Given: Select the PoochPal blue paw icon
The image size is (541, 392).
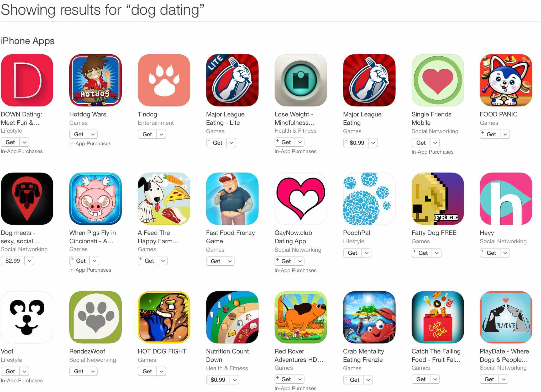Looking at the screenshot, I should 369,199.
